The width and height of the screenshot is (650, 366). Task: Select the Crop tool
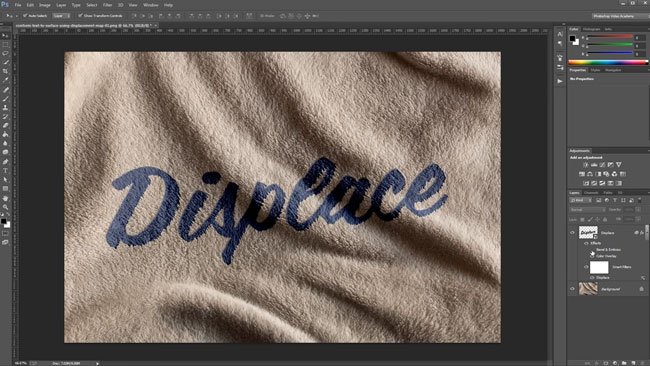pos(5,71)
